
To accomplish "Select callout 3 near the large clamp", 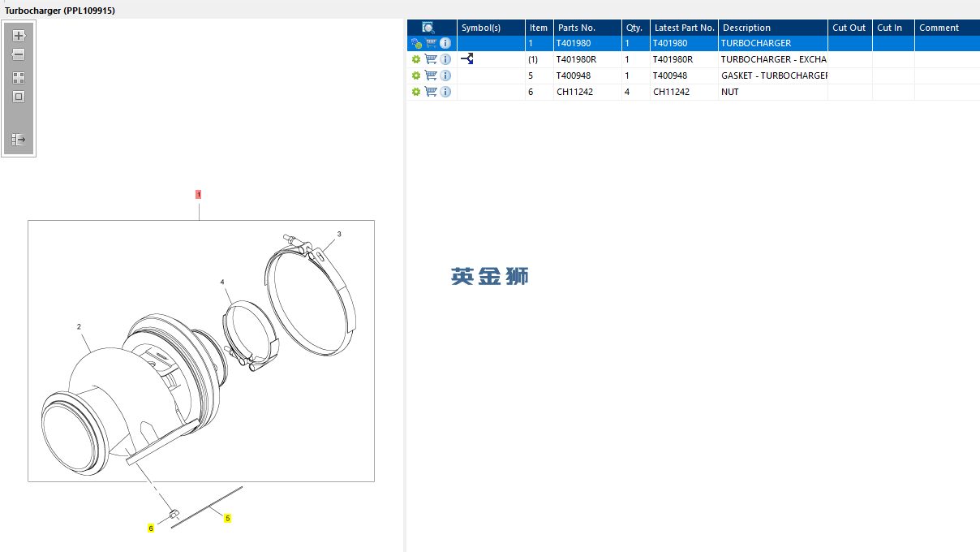I will pos(339,234).
